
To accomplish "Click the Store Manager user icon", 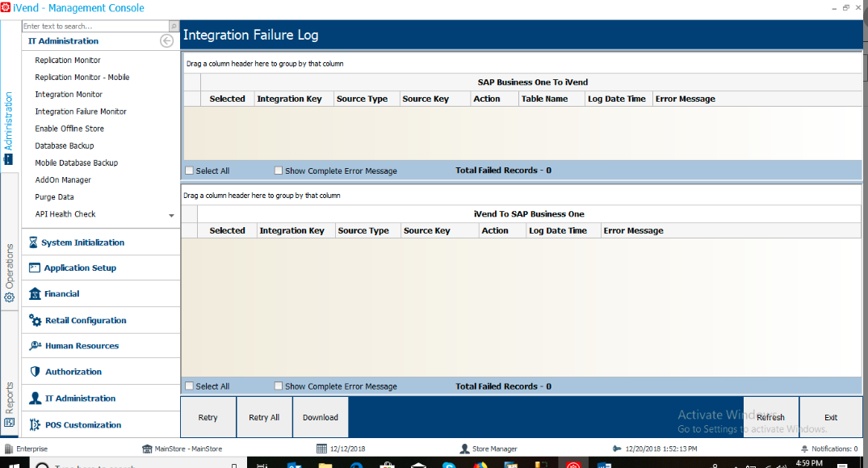I will (464, 449).
